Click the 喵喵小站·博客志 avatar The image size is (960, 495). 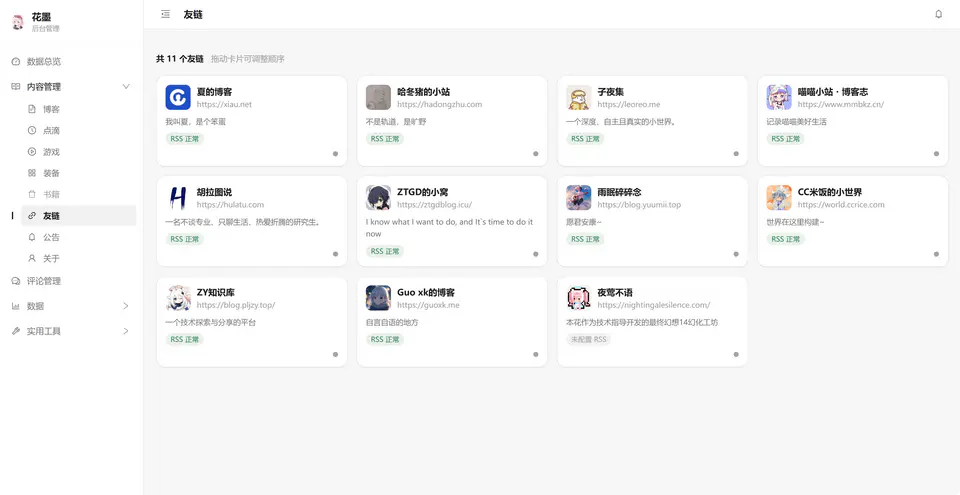coord(779,97)
